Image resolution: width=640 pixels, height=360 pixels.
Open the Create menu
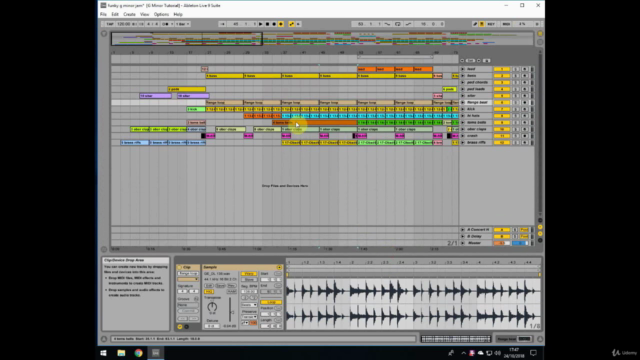(x=129, y=14)
